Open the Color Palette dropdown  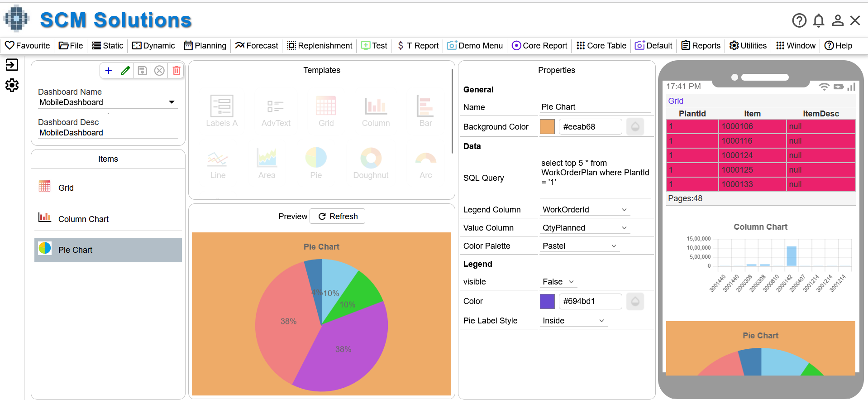[x=579, y=246]
